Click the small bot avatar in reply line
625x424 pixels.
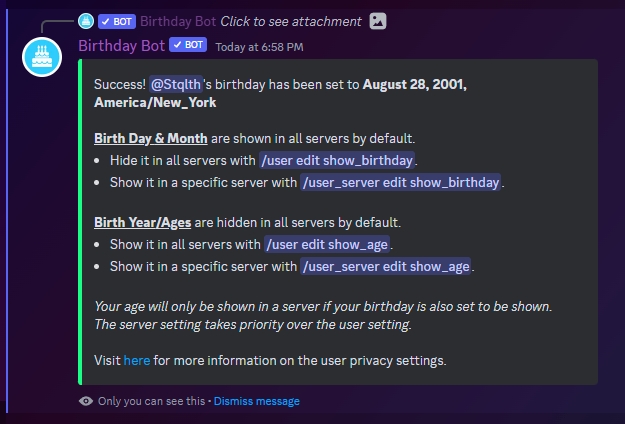(x=86, y=21)
